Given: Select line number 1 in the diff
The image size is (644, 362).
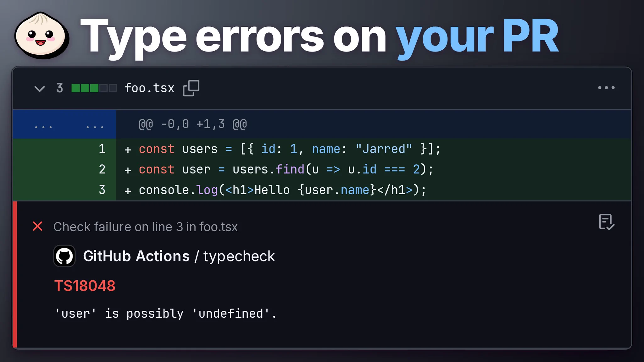Looking at the screenshot, I should point(102,149).
